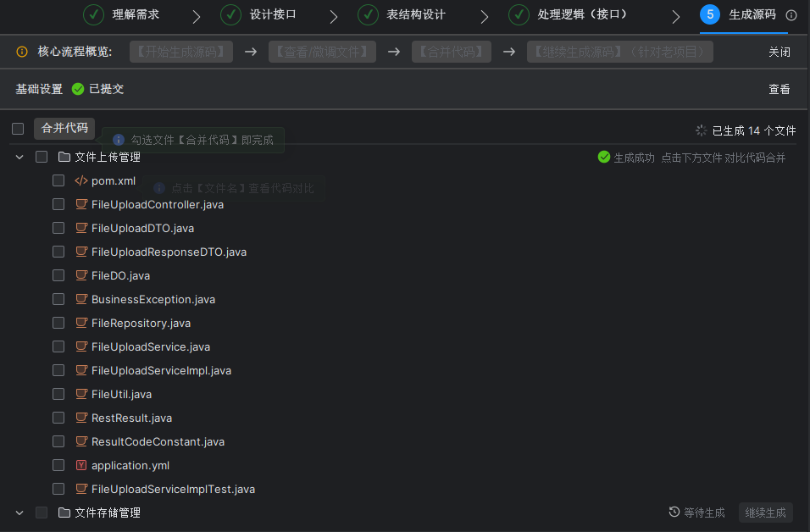Click 关闭 to close flow overview
Viewport: 810px width, 532px height.
(x=779, y=52)
